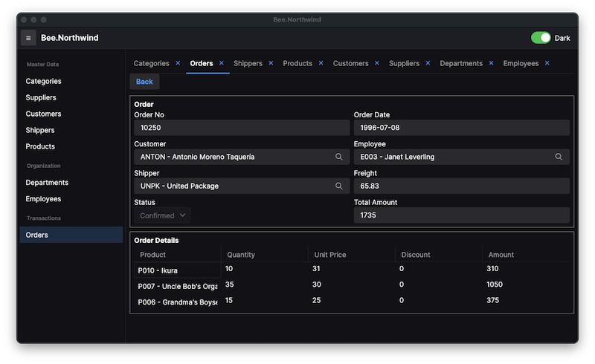Viewport: 595px width, 364px height.
Task: Switch to the Employees tab
Action: coord(521,63)
